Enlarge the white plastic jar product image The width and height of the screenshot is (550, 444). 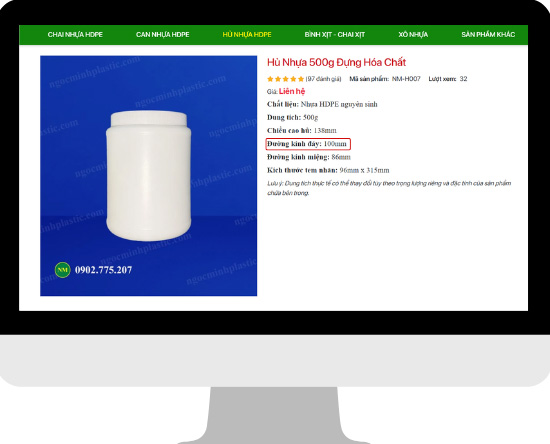tap(148, 176)
